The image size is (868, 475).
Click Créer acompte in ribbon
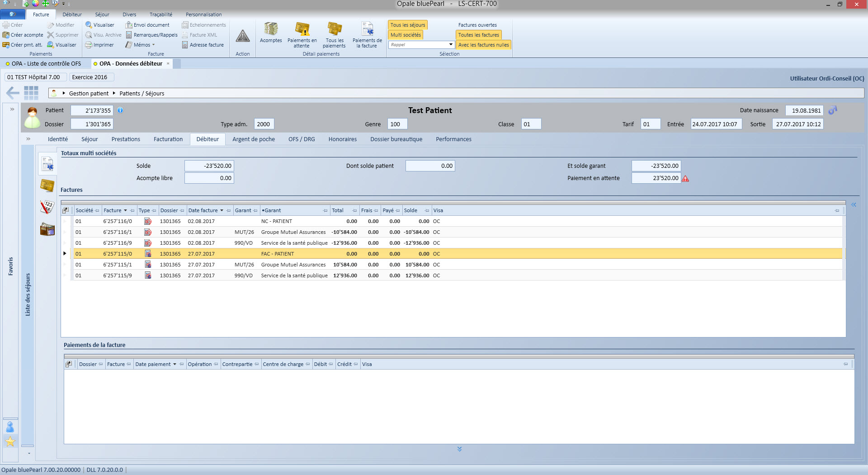pyautogui.click(x=23, y=35)
